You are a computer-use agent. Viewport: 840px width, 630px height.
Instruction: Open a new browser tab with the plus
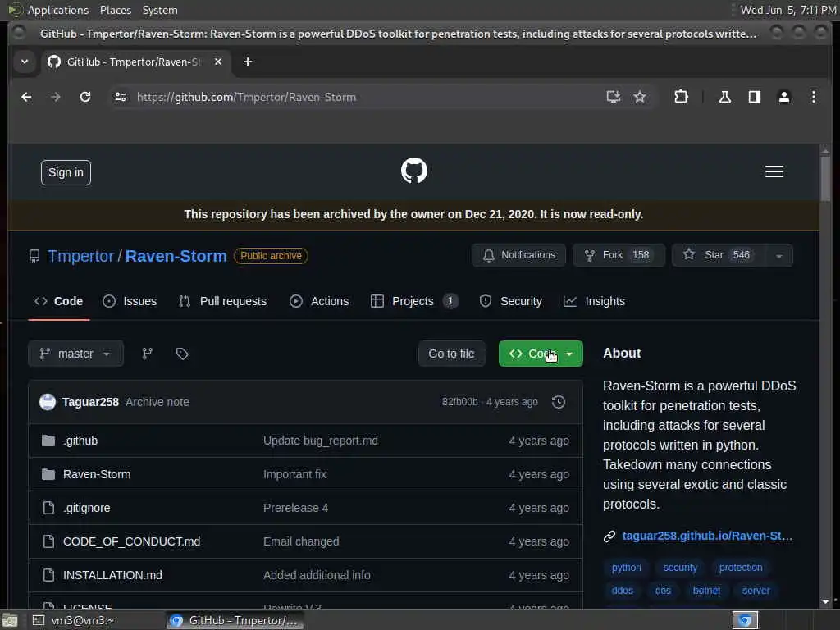(x=248, y=62)
